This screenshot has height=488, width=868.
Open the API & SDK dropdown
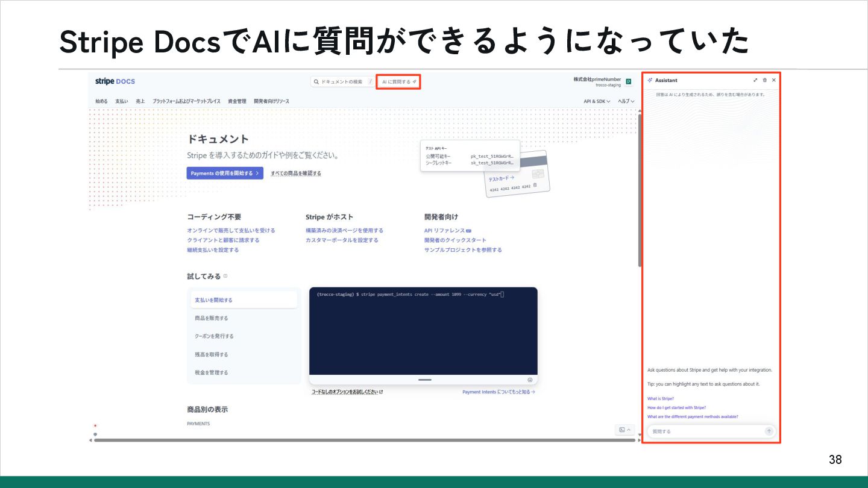pos(597,101)
